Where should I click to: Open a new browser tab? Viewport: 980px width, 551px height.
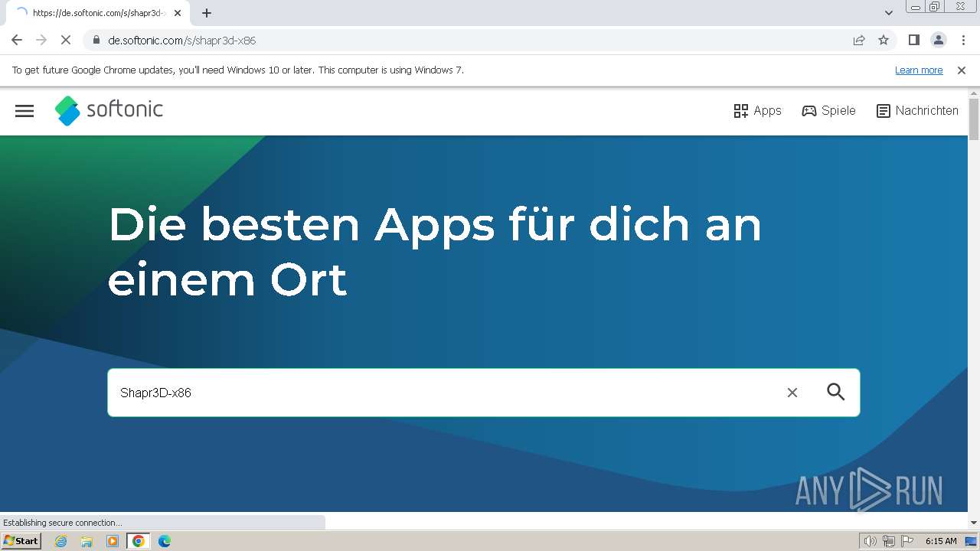[207, 13]
